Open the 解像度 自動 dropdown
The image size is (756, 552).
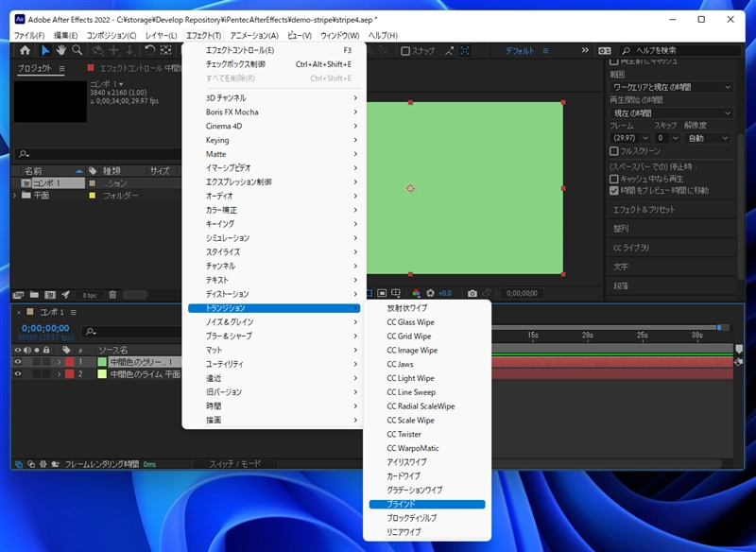click(708, 138)
